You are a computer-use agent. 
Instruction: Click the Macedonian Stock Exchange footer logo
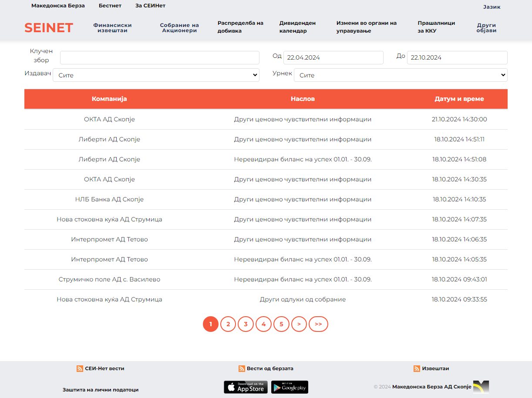(x=481, y=387)
